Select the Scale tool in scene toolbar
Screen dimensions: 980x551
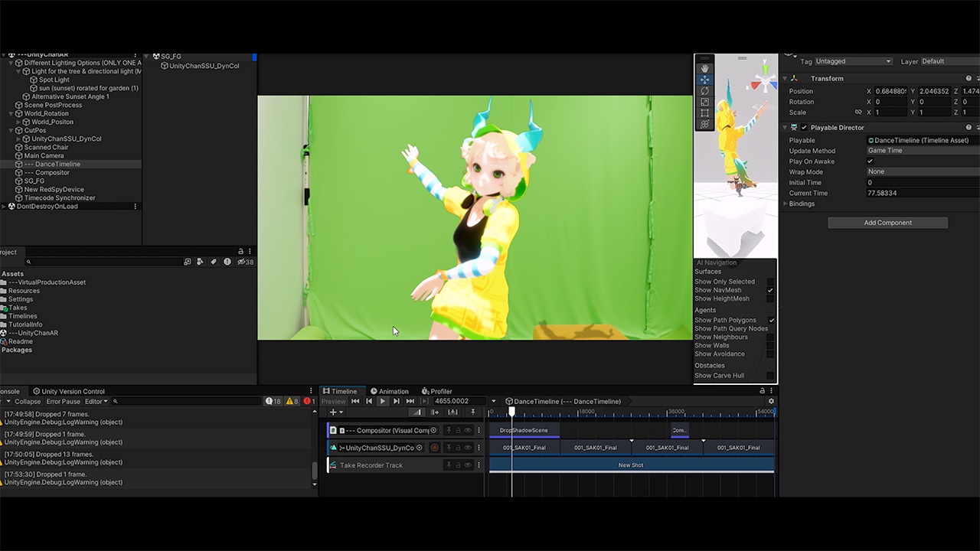pos(704,102)
